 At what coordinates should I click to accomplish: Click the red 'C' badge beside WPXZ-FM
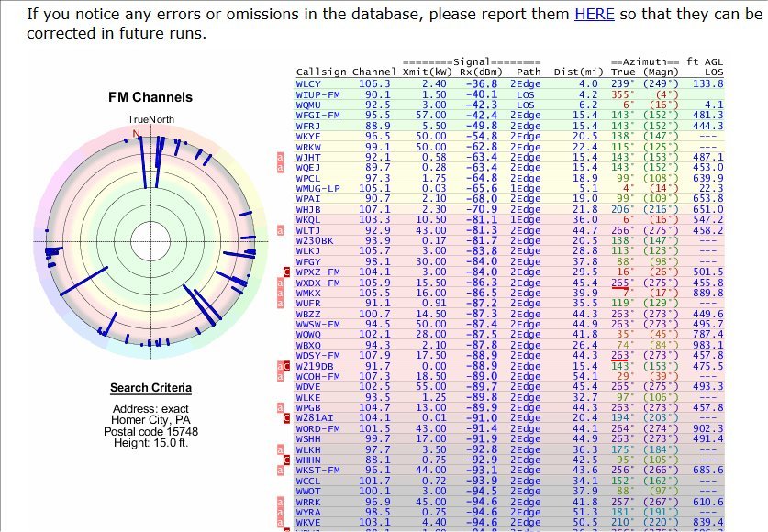[288, 272]
